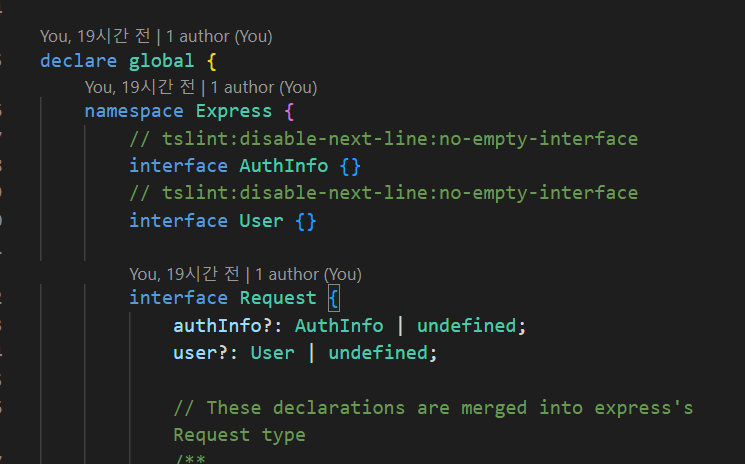Open the author CodeLens above declare global

click(156, 36)
